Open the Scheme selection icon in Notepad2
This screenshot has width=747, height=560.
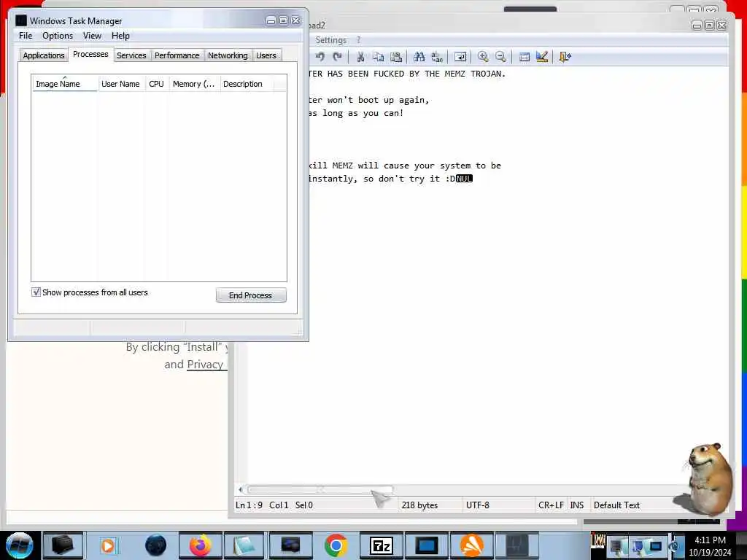pyautogui.click(x=525, y=57)
